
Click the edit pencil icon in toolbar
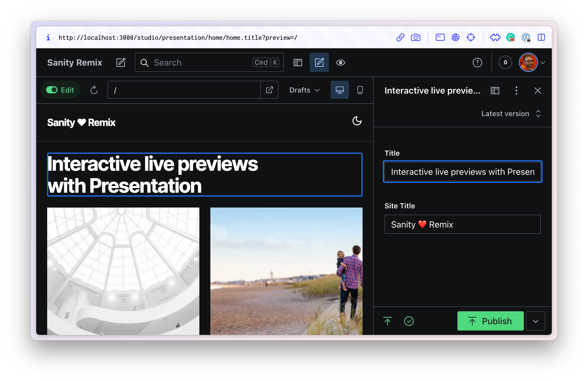click(x=319, y=63)
